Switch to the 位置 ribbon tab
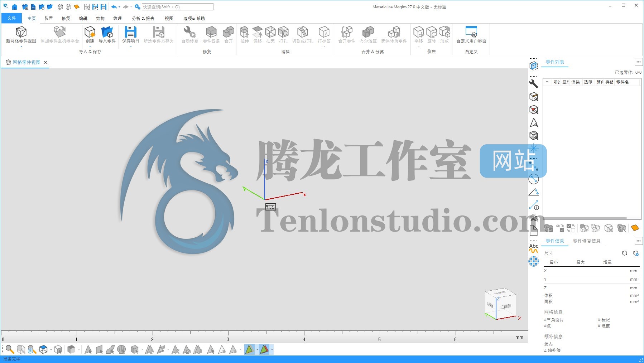The width and height of the screenshot is (644, 363). pyautogui.click(x=49, y=18)
